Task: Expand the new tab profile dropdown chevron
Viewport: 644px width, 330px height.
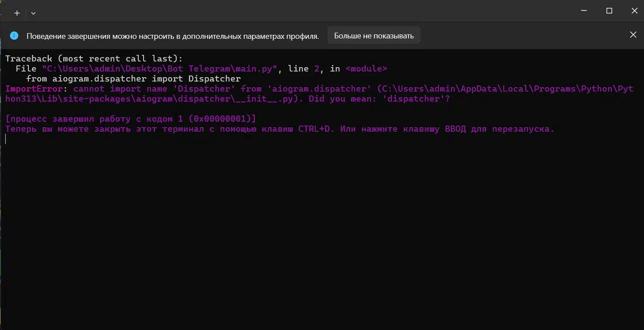Action: [x=33, y=13]
